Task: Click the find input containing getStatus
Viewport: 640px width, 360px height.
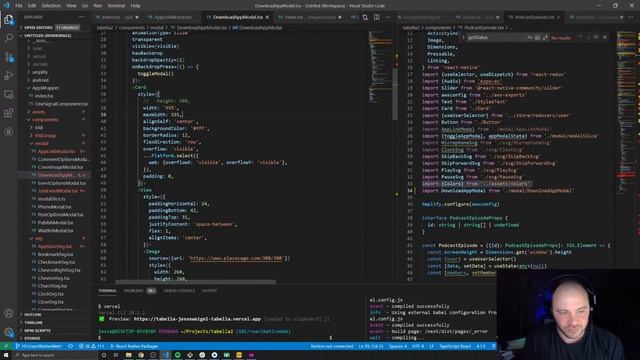Action: [x=496, y=37]
